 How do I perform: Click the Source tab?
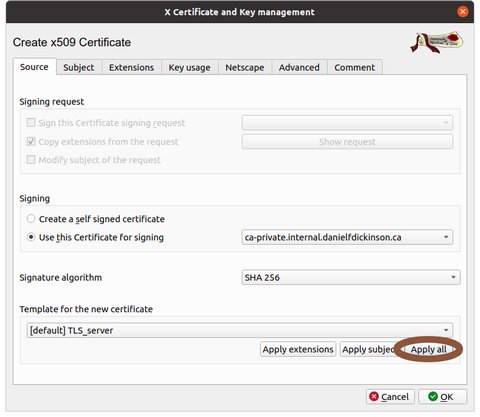pos(34,67)
